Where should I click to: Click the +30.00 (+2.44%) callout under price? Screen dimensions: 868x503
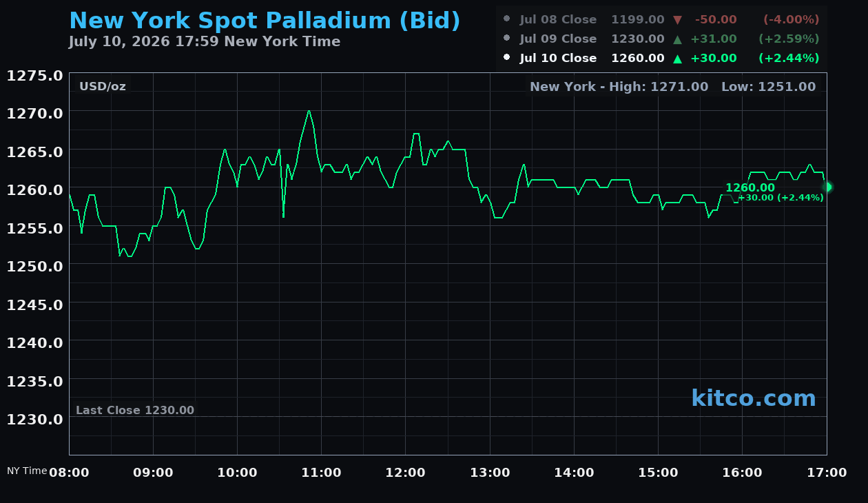coord(781,198)
